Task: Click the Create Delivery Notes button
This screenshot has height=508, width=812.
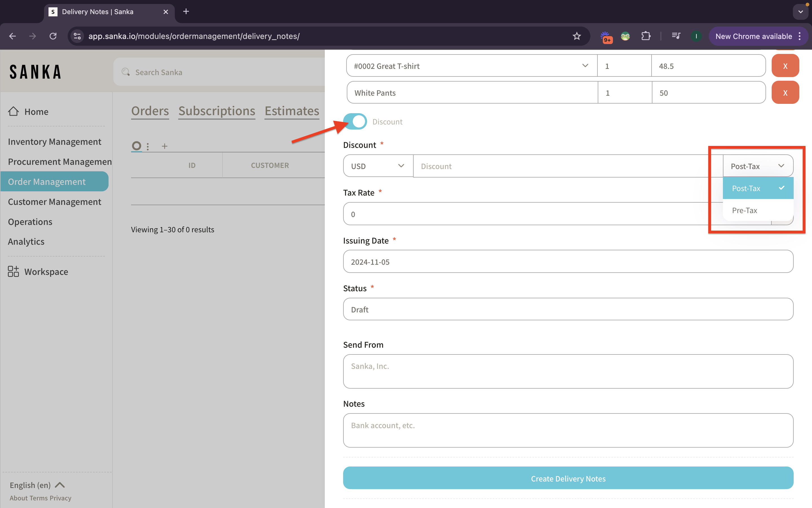Action: coord(568,478)
